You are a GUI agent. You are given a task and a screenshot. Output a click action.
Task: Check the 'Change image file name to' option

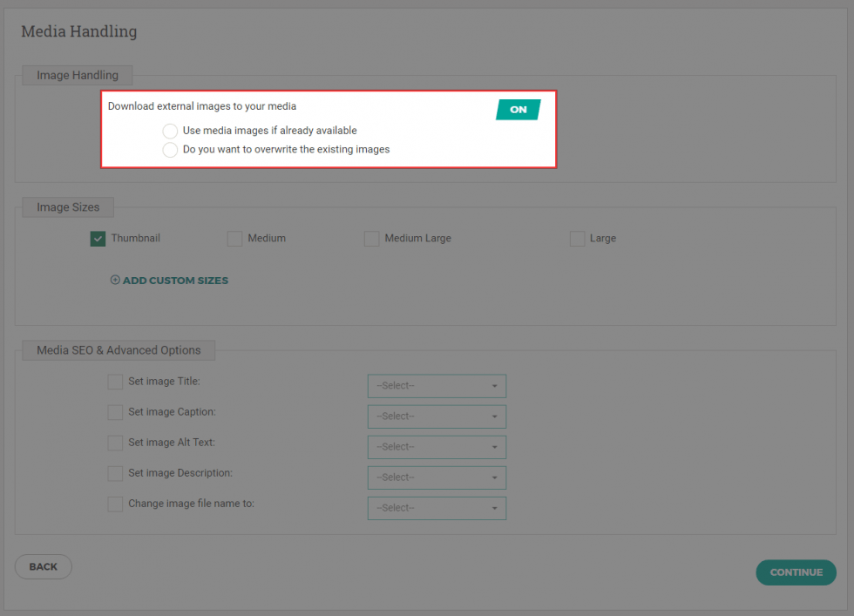coord(114,504)
